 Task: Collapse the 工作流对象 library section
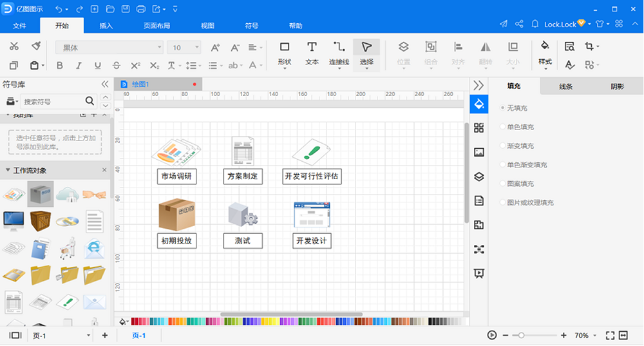(8, 170)
